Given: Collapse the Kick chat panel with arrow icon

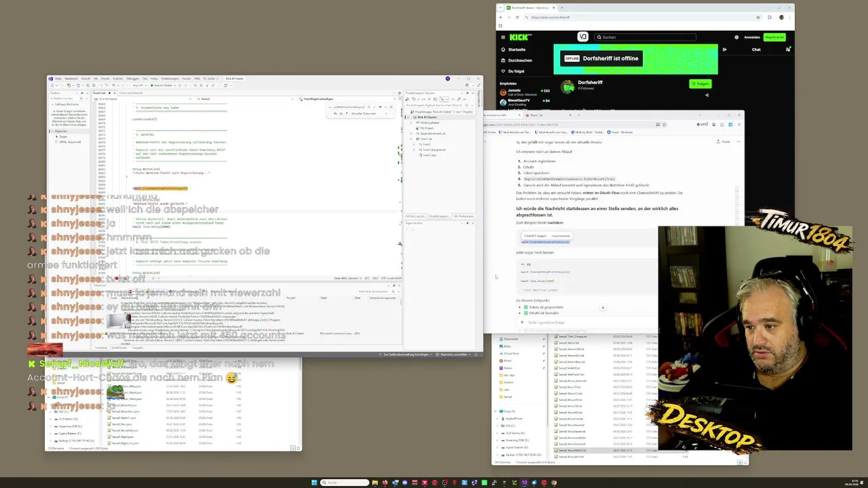Looking at the screenshot, I should pos(724,49).
